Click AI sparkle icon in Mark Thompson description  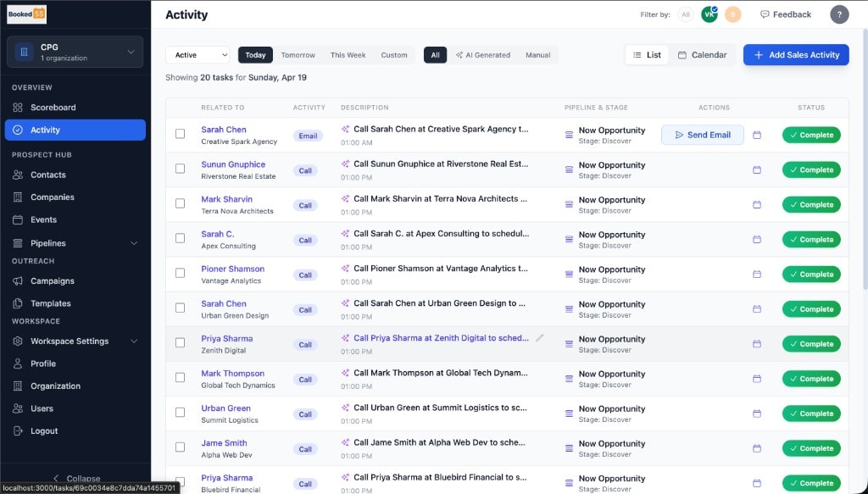tap(346, 374)
